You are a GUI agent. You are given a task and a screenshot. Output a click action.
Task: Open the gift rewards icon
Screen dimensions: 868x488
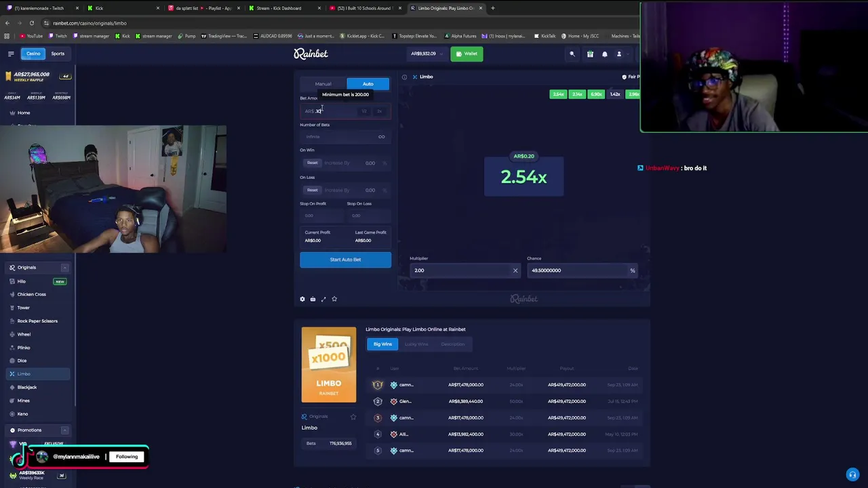click(x=590, y=54)
